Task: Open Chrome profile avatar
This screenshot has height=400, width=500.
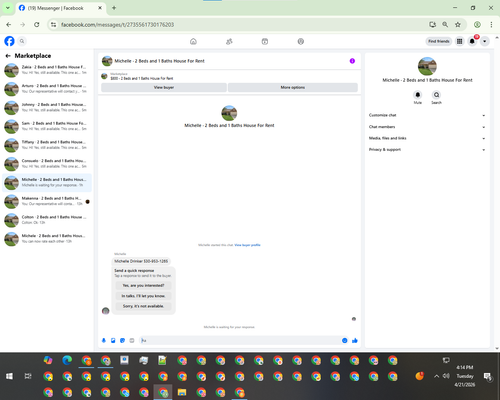Action: (477, 24)
